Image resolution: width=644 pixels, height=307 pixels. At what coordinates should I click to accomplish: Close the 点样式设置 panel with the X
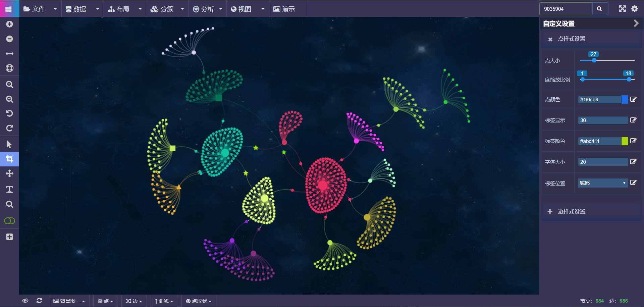tap(550, 39)
